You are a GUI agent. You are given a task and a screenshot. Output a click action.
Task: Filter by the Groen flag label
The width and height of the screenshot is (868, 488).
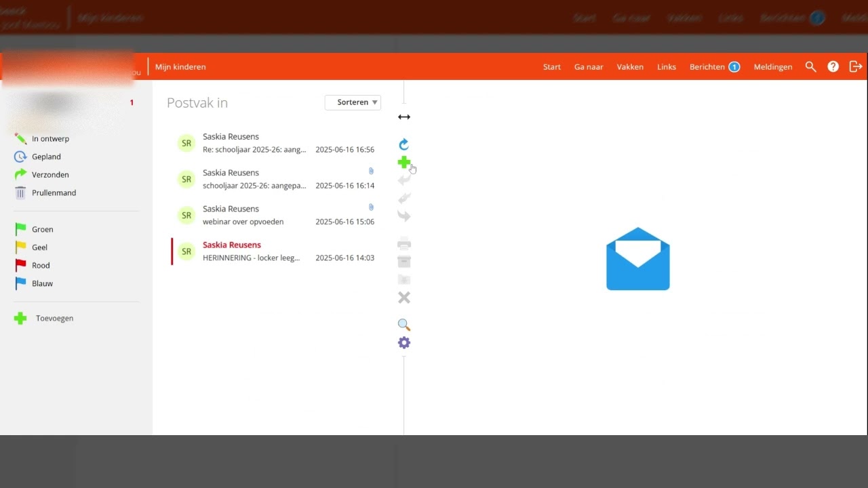click(x=42, y=229)
